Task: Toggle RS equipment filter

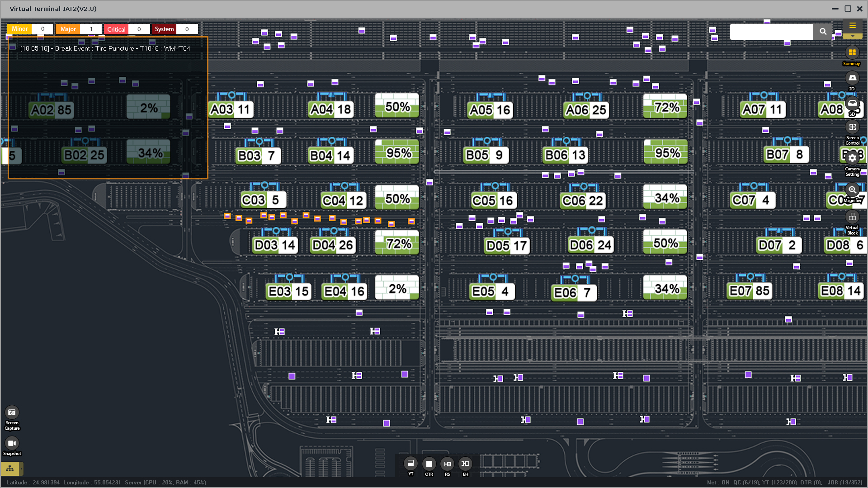Action: [447, 464]
